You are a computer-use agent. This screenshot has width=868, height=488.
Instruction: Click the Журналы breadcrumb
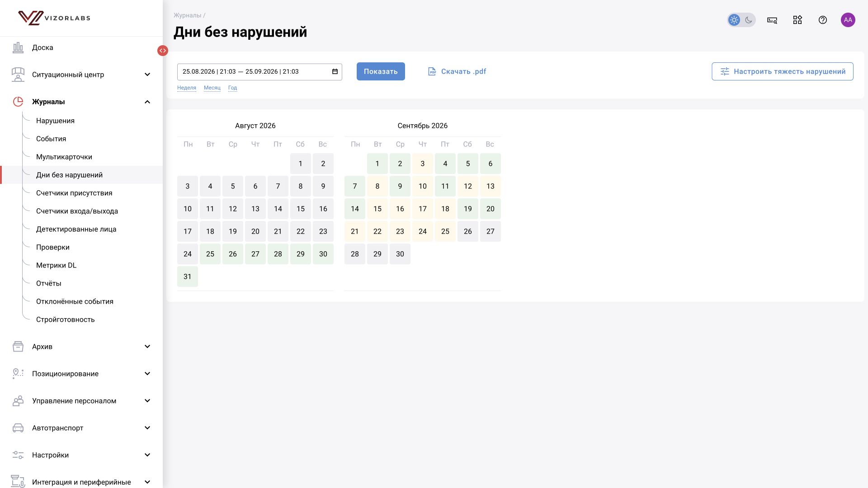pos(188,15)
